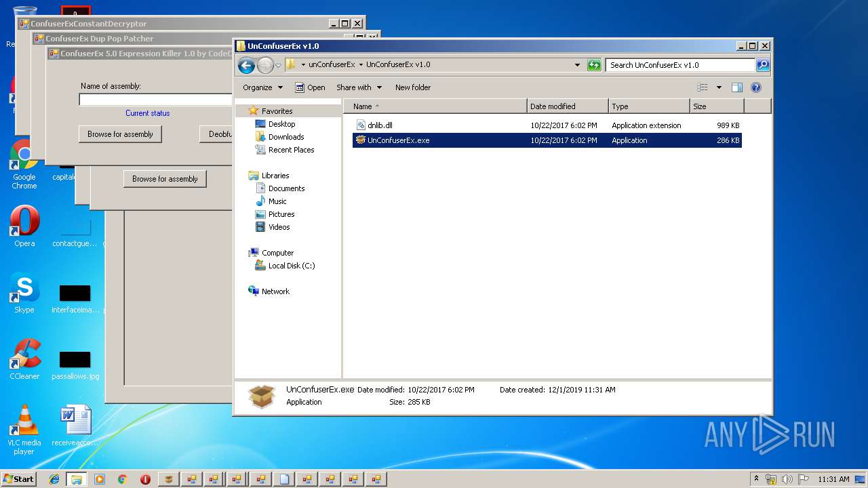Launch Windows Media Player from taskbar
Screen dimensions: 868x488
click(x=100, y=479)
